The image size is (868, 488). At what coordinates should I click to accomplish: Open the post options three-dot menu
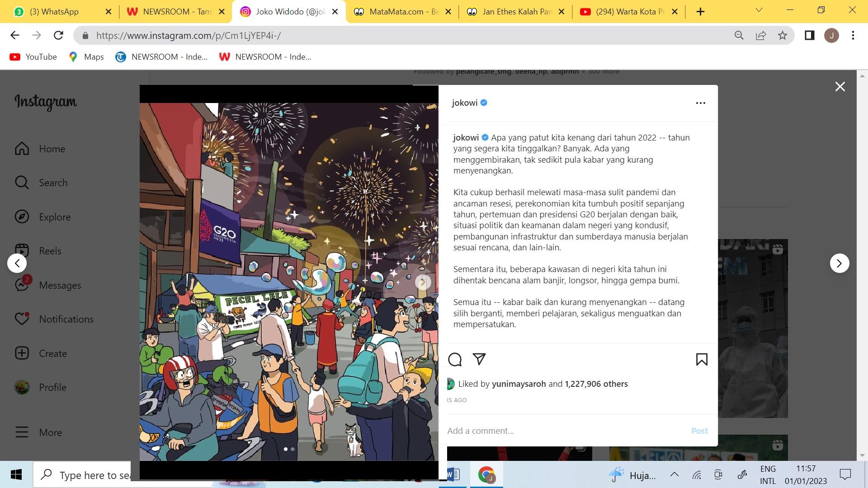point(700,103)
